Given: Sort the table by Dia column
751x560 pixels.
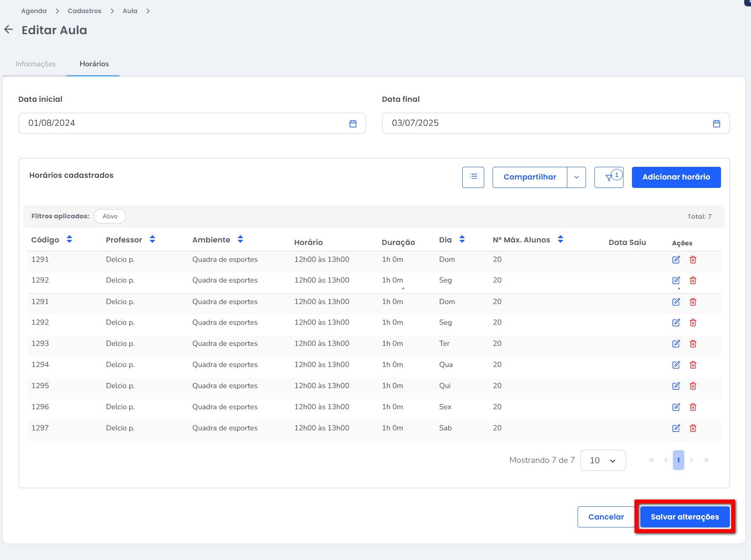Looking at the screenshot, I should pyautogui.click(x=462, y=239).
